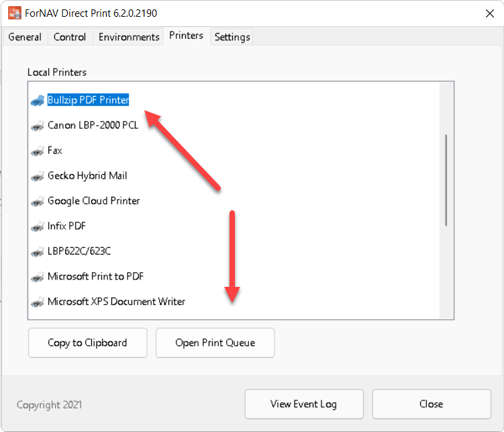Click the Bullzip PDF Printer icon
Viewport: 504px width, 432px height.
pyautogui.click(x=38, y=100)
